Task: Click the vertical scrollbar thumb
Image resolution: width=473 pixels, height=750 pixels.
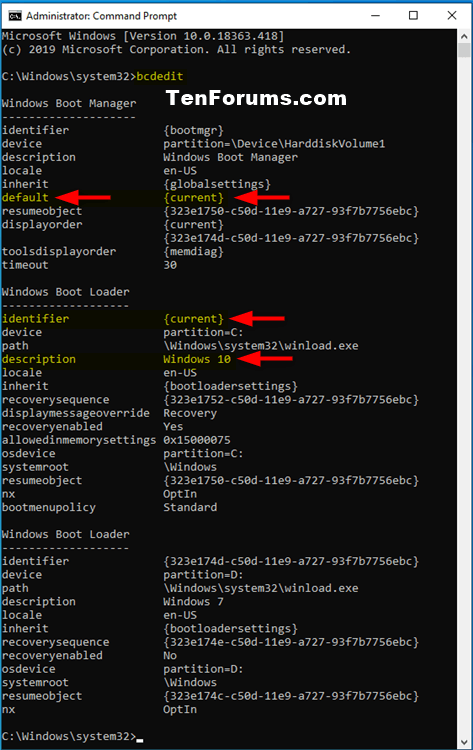Action: [464, 50]
